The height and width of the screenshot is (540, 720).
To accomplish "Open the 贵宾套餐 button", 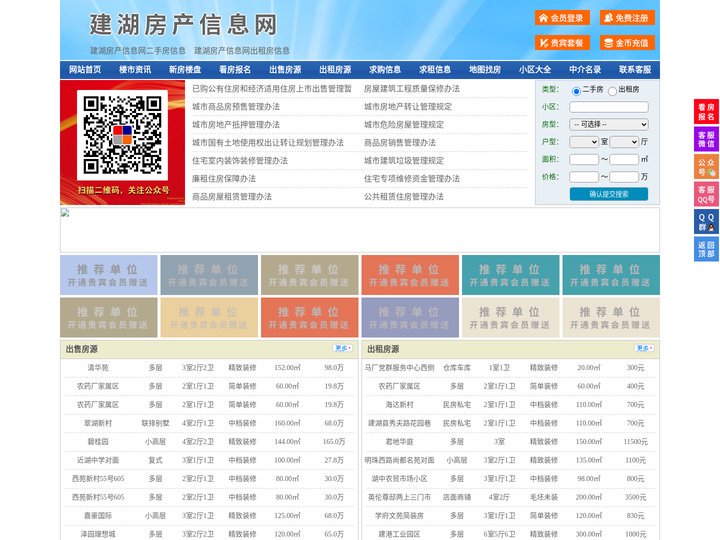I will tap(562, 43).
